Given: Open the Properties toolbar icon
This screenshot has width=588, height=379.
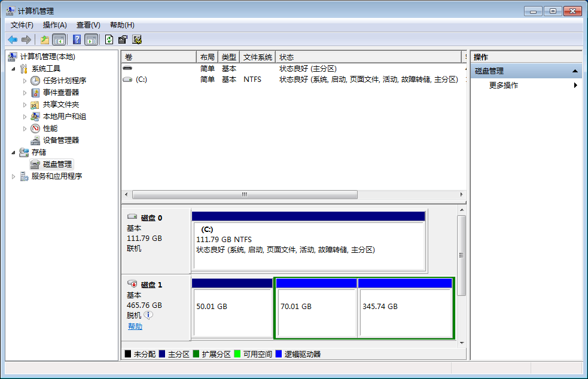Looking at the screenshot, I should (123, 39).
